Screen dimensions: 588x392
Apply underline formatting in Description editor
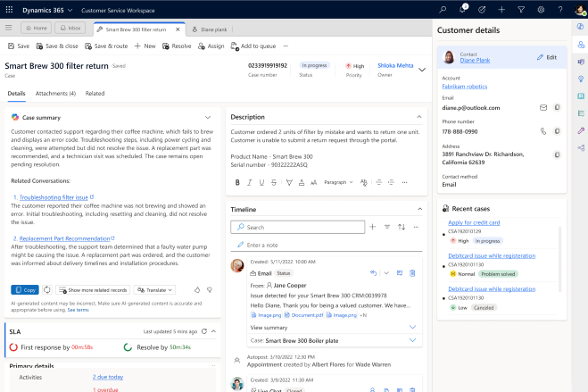(x=261, y=182)
